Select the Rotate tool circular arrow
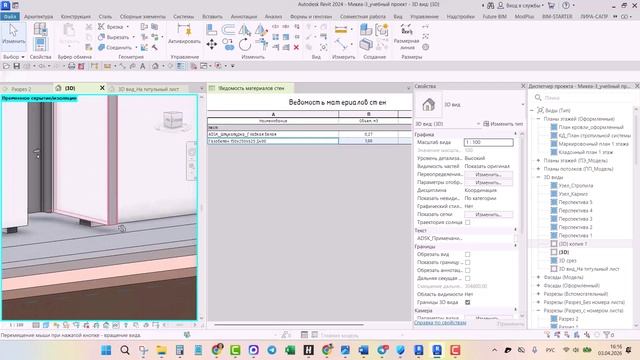 pos(244,44)
